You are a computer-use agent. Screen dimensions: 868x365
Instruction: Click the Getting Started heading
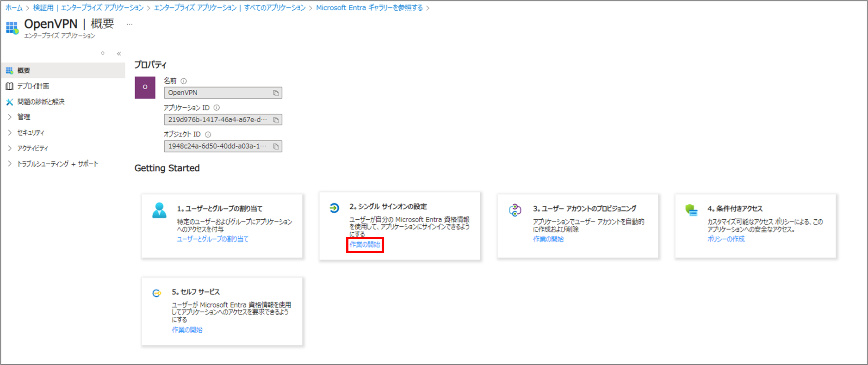click(x=167, y=168)
